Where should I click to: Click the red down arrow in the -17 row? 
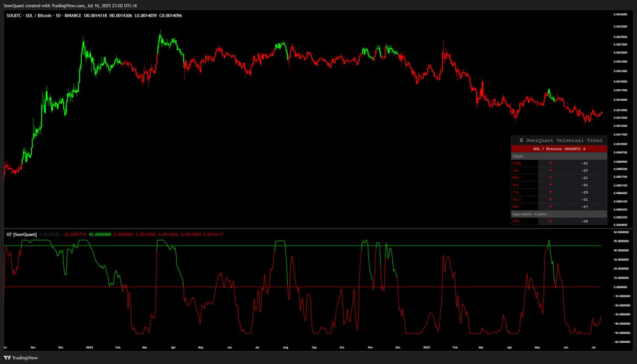click(550, 207)
